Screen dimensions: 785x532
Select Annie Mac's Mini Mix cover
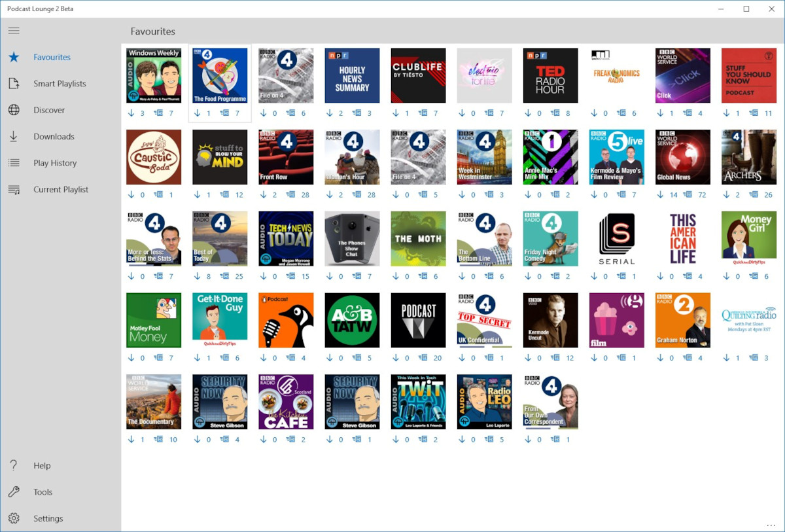coord(550,157)
